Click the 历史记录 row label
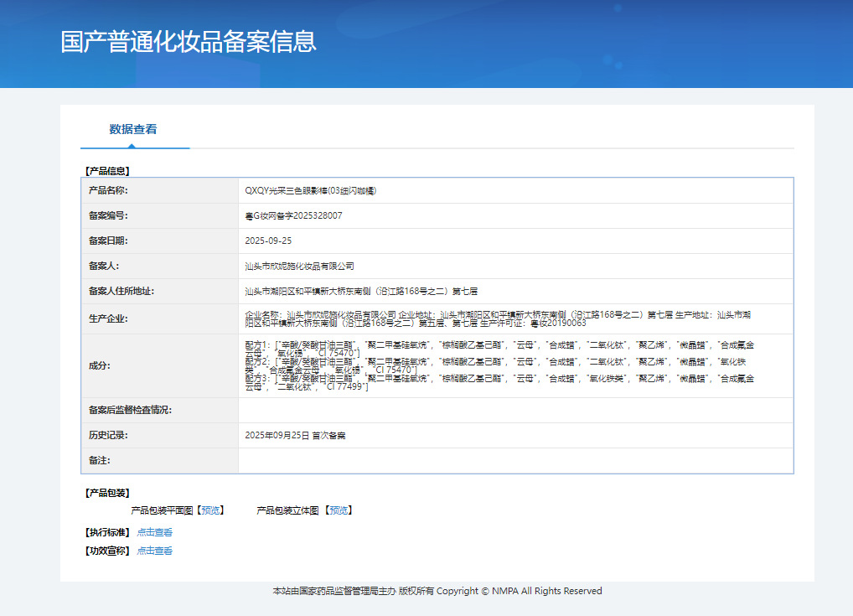Image resolution: width=853 pixels, height=616 pixels. pos(108,435)
